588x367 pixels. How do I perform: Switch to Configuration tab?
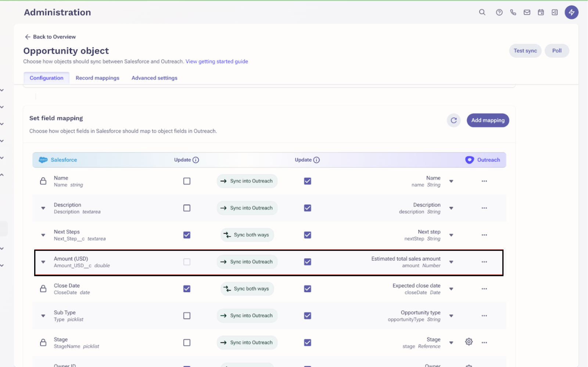[x=47, y=78]
